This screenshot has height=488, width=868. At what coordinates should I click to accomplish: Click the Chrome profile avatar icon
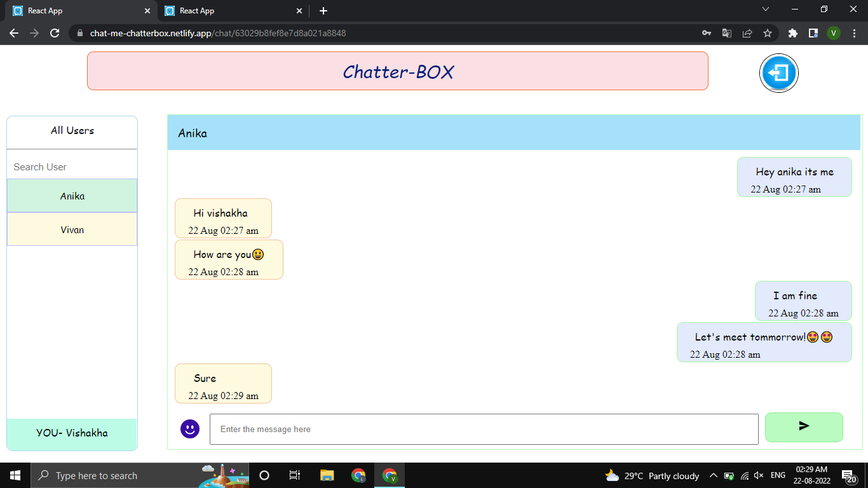click(834, 32)
